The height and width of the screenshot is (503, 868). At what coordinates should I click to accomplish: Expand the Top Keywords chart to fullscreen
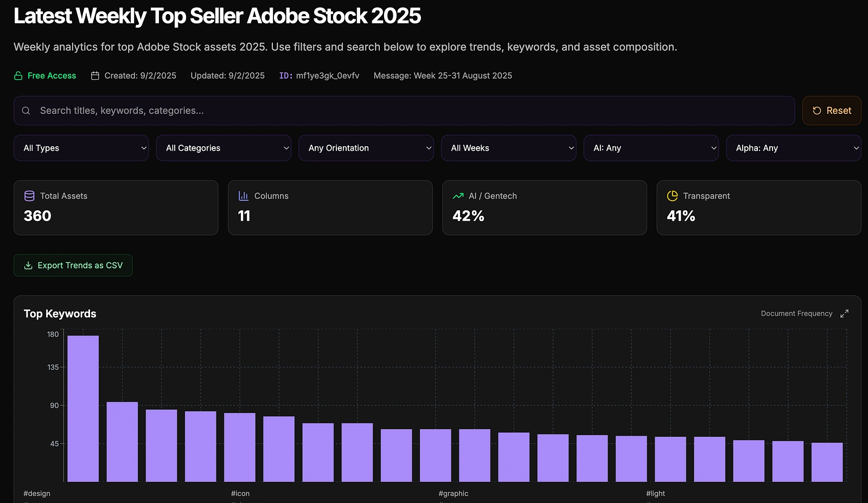pyautogui.click(x=844, y=314)
